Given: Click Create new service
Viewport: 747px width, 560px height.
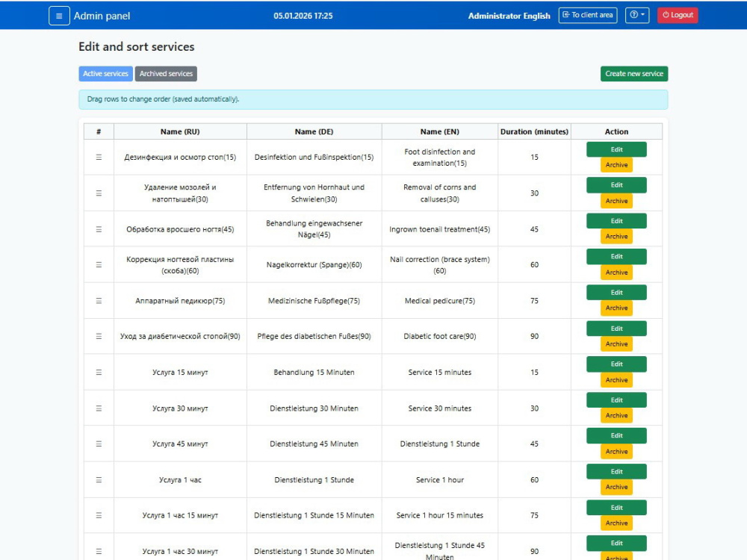Looking at the screenshot, I should point(634,74).
